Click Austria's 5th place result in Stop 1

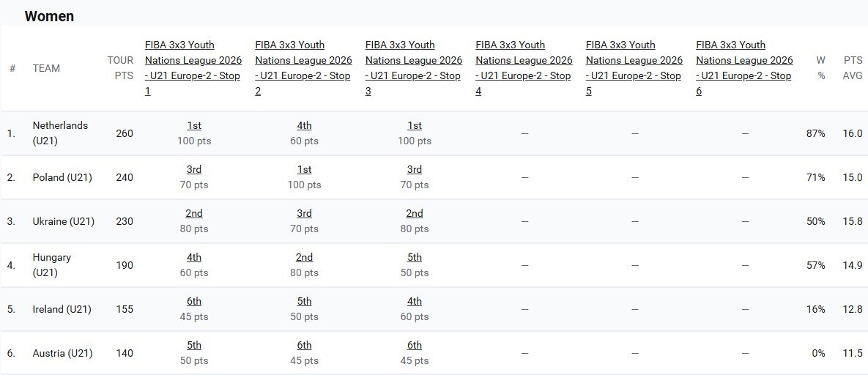[194, 345]
